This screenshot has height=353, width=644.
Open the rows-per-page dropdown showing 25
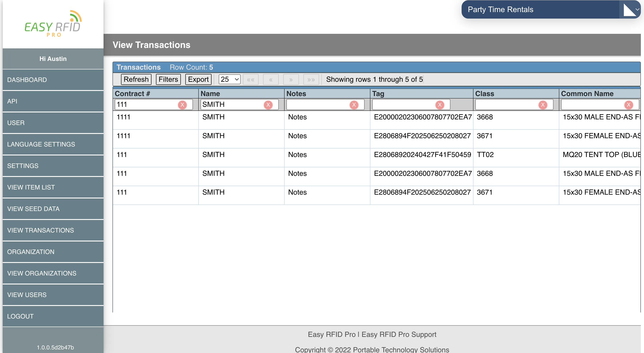coord(229,80)
